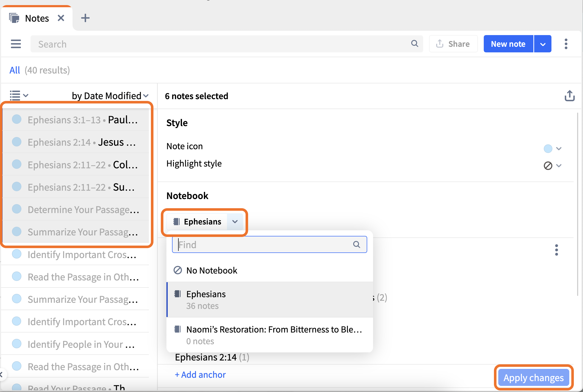Click blue icon of Ephesians 3:1–13 note
Viewport: 583px width, 392px height.
17,119
